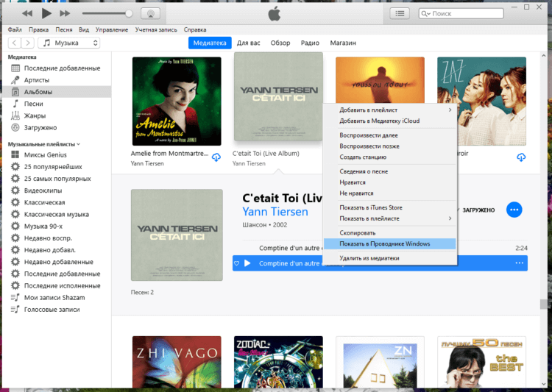
Task: Open Недавно добавленные playlist
Action: tap(57, 262)
